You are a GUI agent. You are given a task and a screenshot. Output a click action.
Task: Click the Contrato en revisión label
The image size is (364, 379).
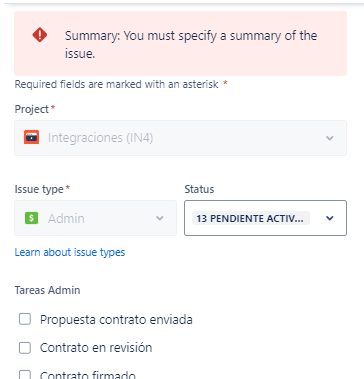(96, 348)
